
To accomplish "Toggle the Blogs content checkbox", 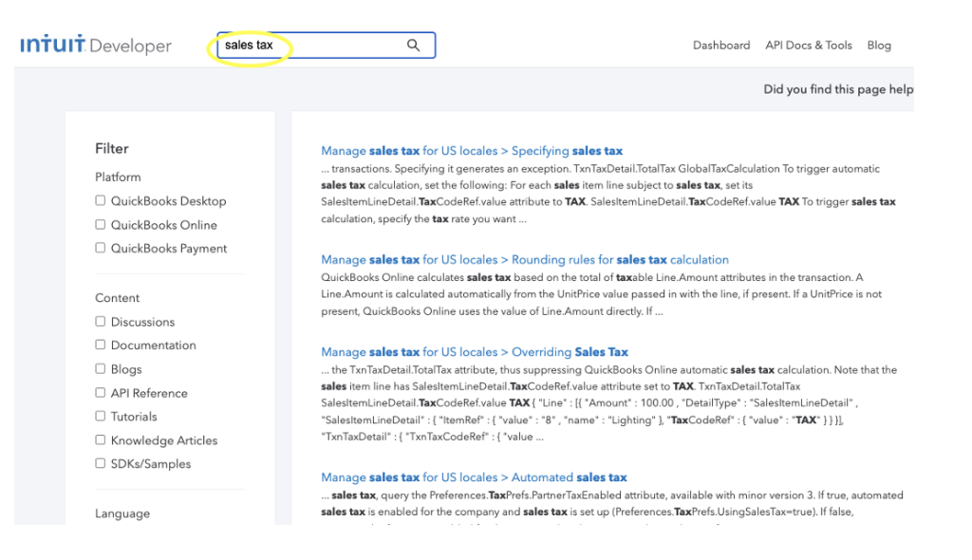I will [100, 368].
